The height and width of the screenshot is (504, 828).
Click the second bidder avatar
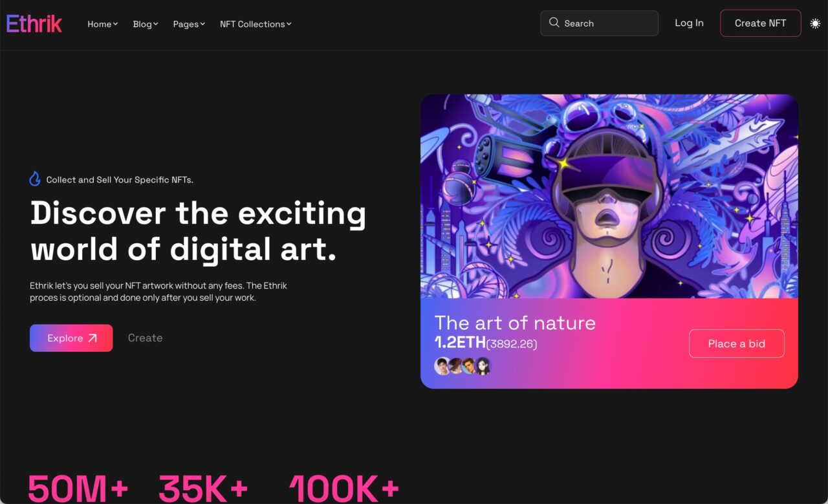click(x=456, y=366)
